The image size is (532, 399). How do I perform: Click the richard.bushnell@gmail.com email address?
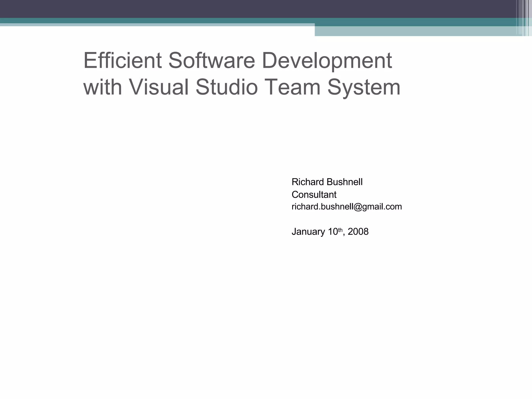click(347, 207)
